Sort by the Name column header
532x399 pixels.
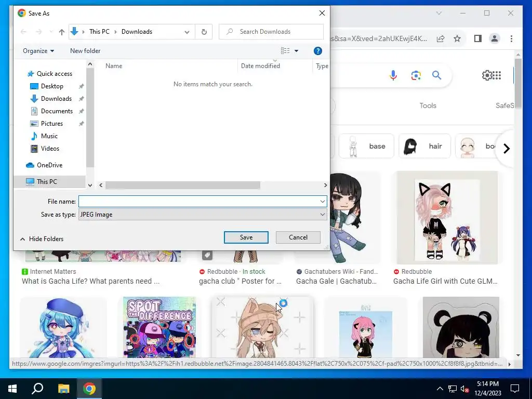pos(114,66)
